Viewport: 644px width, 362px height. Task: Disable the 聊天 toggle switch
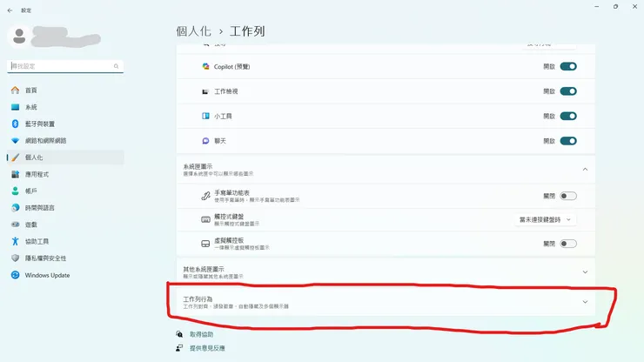[568, 141]
